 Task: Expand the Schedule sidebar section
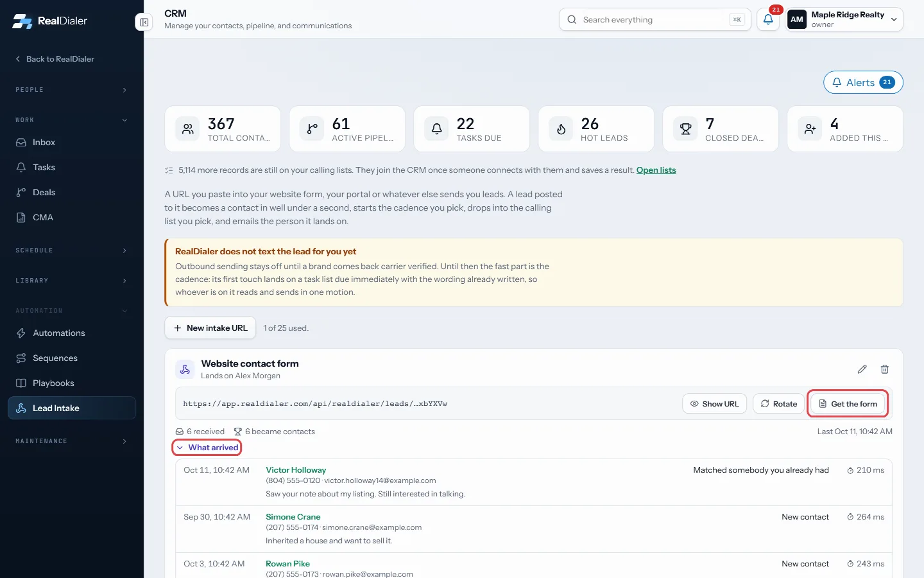72,250
